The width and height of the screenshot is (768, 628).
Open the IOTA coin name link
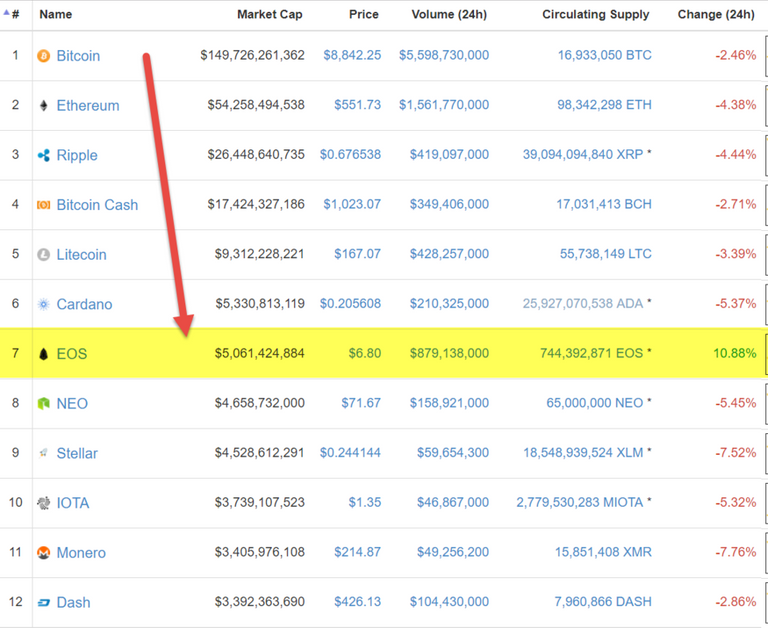point(73,503)
